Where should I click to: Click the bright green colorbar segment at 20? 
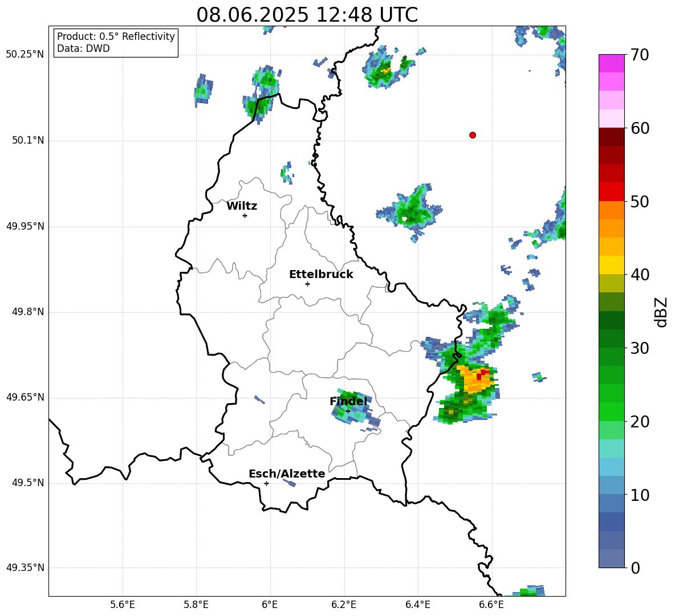[x=611, y=411]
